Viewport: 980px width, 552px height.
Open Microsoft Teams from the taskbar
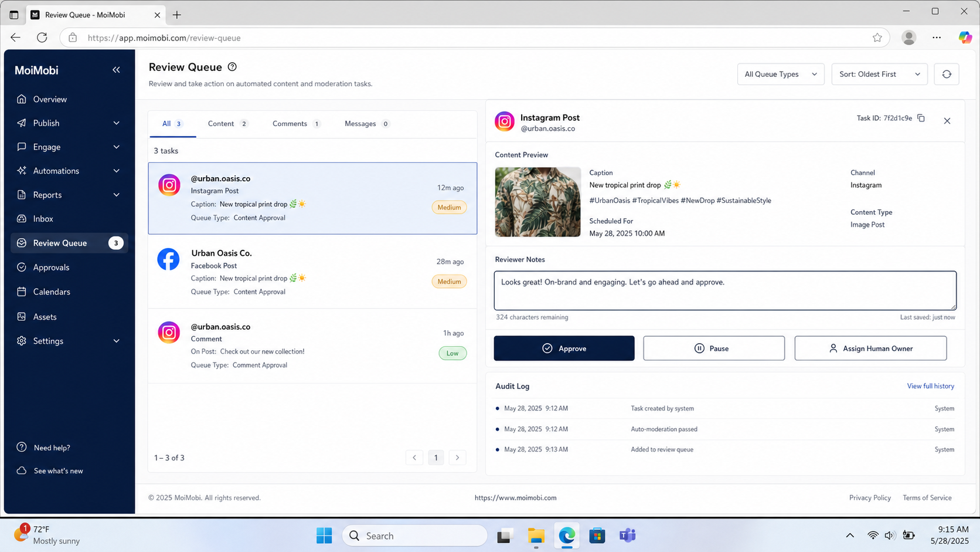[x=627, y=535]
